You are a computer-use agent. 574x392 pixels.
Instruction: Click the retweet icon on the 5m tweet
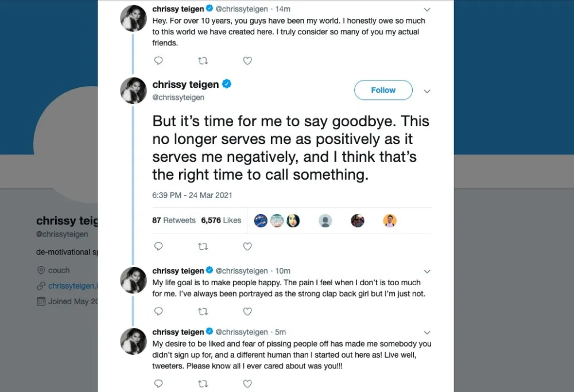(203, 383)
